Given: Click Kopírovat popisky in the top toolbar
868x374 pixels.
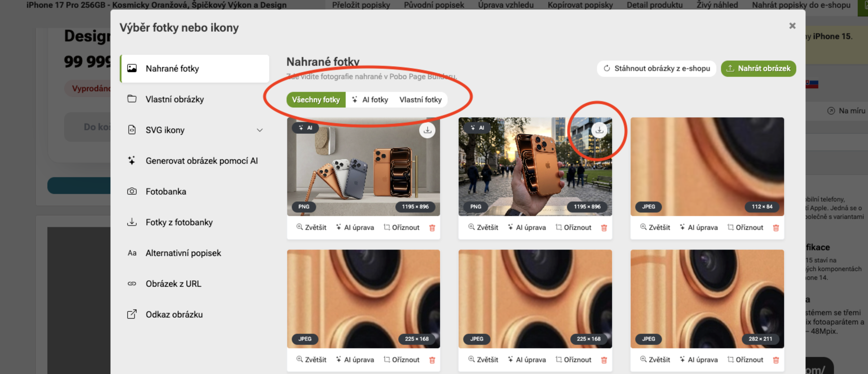Looking at the screenshot, I should pos(580,5).
